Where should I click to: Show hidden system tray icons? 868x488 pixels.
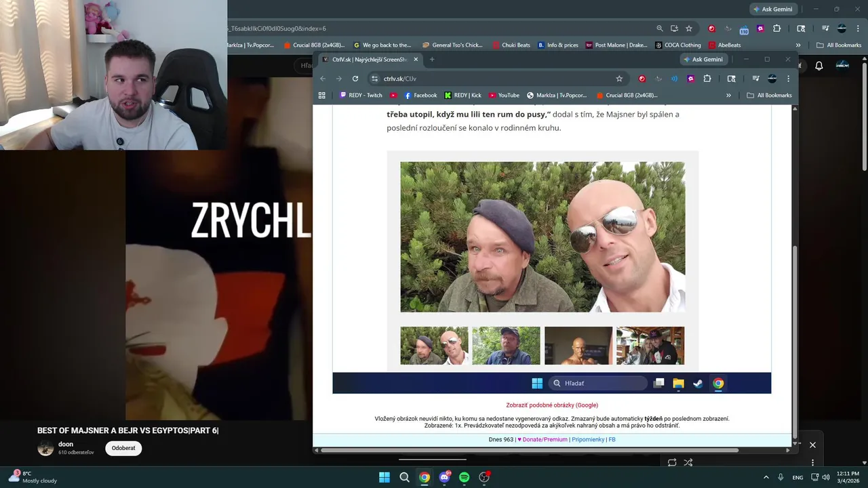[766, 477]
